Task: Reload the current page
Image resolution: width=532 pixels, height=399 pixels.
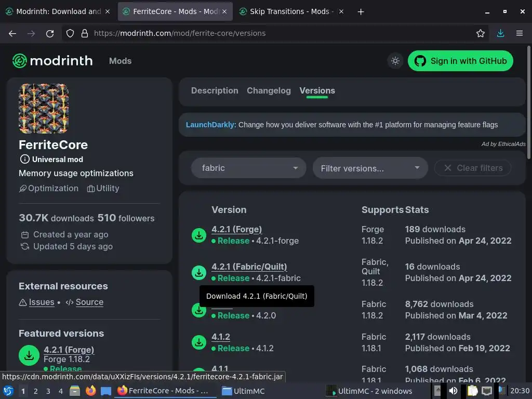Action: pos(50,33)
